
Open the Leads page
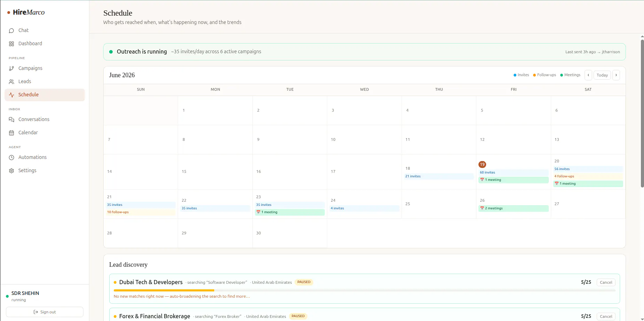coord(45,82)
